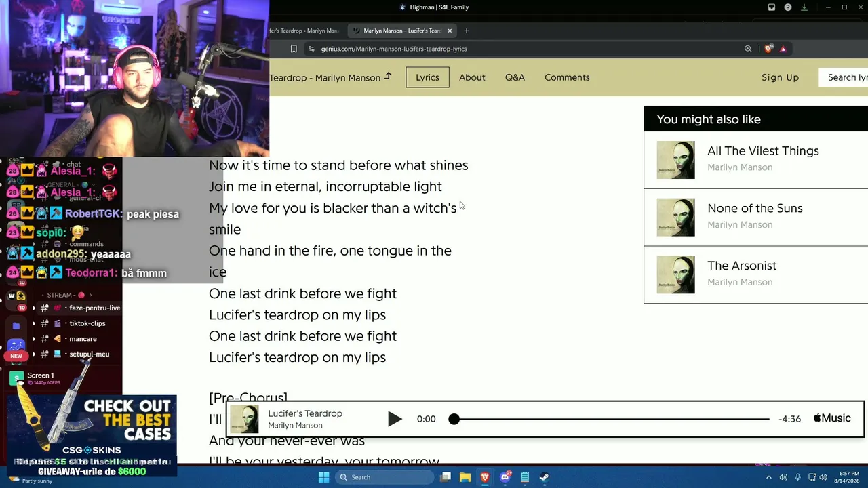Viewport: 868px width, 488px height.
Task: Open site settings icon beside genius.com URL
Action: [311, 49]
